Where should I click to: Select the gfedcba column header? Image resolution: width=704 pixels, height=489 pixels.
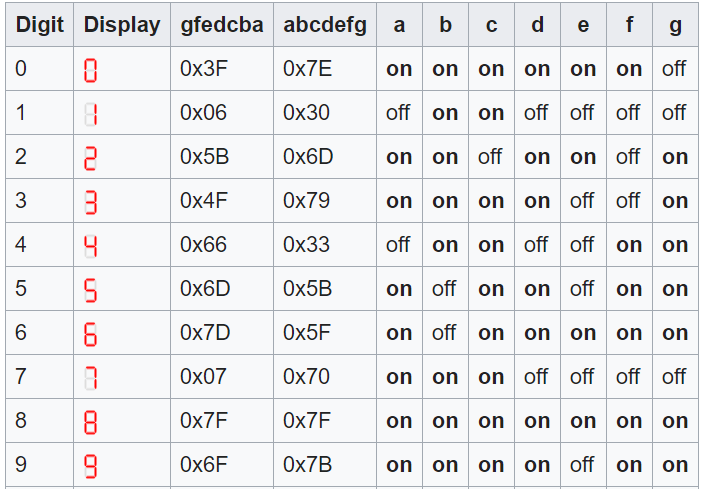coord(222,25)
